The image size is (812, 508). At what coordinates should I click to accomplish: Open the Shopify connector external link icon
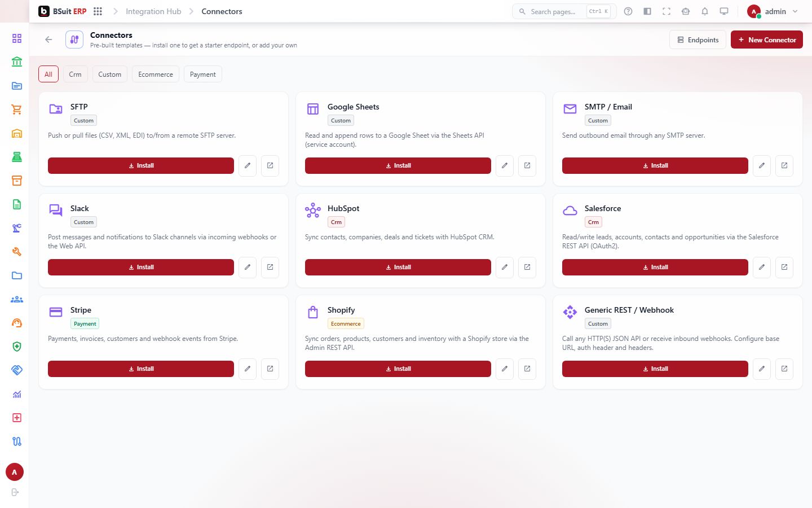[527, 369]
